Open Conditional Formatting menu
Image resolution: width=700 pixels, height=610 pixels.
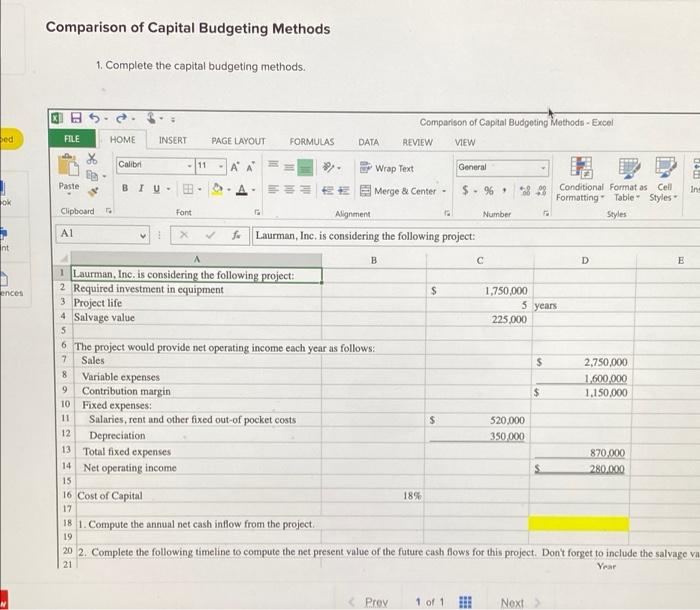point(580,180)
